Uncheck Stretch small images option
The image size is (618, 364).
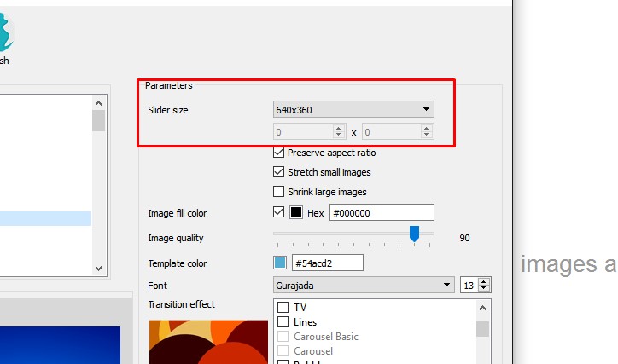coord(278,172)
